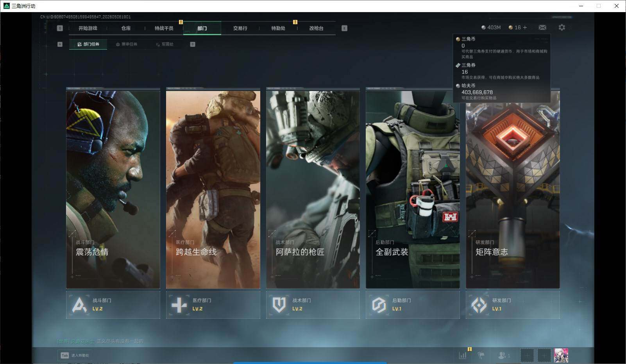Open the flags icon in bottom bar

(x=481, y=355)
